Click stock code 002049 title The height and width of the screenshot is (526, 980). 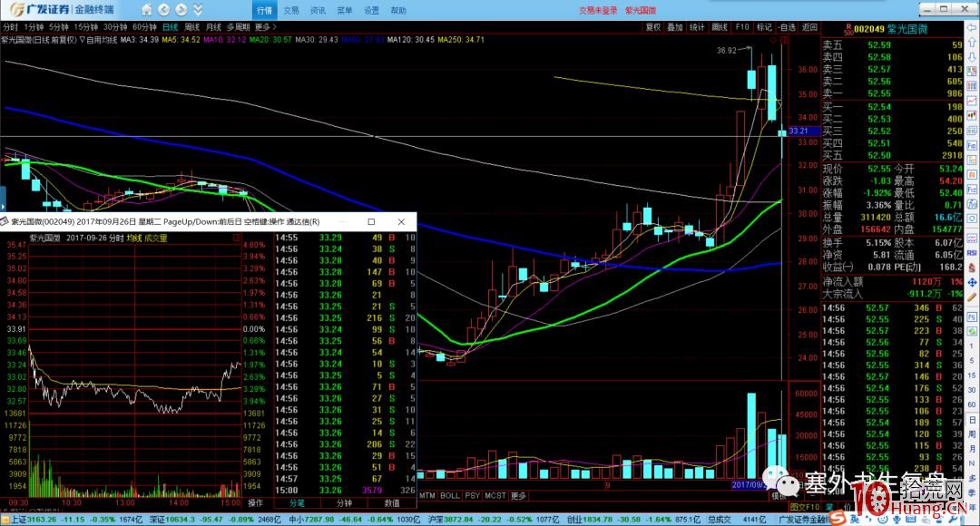868,29
